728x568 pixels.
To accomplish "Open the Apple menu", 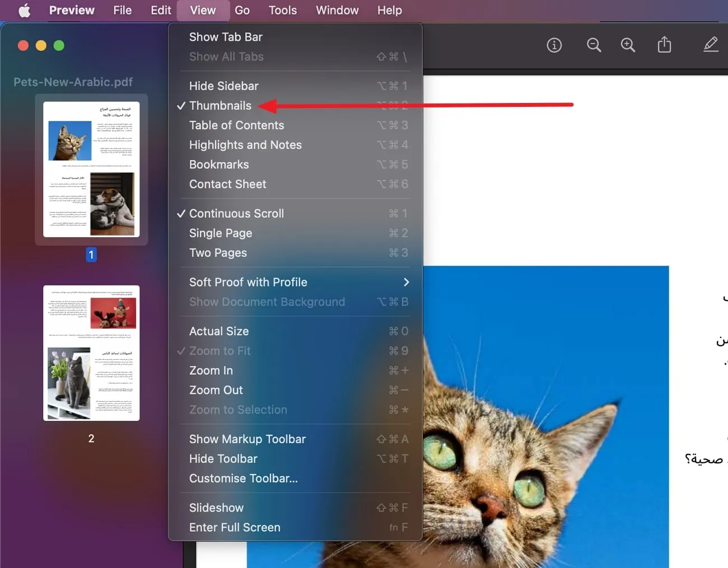I will click(24, 10).
